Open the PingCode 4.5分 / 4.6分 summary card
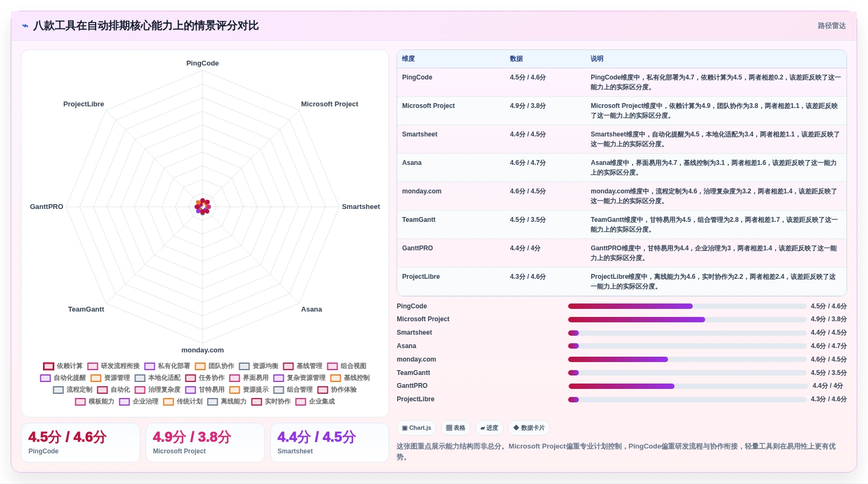Screen dimensions: 868x484 pyautogui.click(x=81, y=443)
